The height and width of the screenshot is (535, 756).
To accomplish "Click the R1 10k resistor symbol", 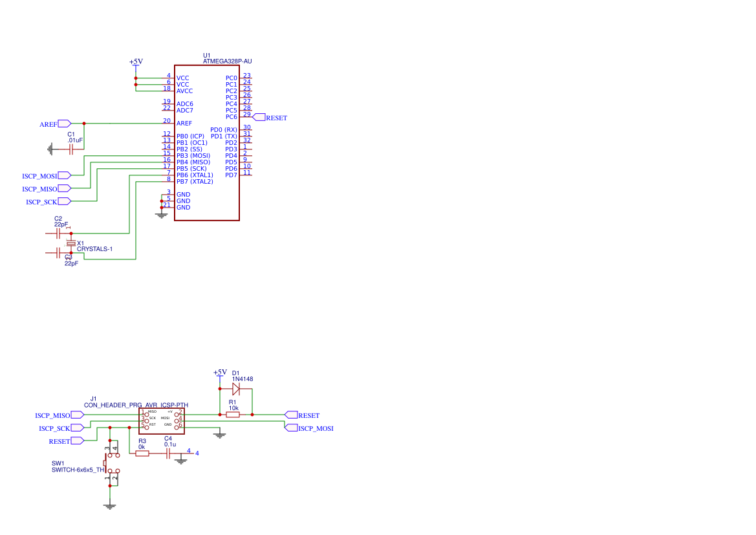I will [x=233, y=415].
